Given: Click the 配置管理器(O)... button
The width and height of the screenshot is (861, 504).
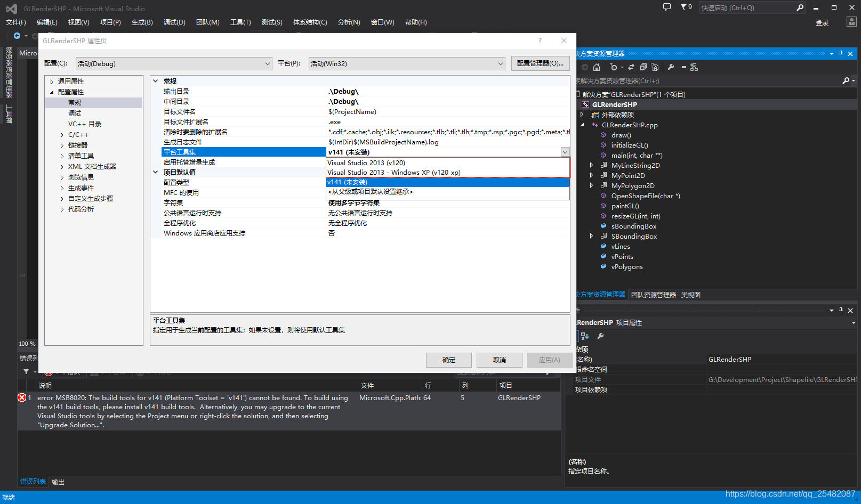Looking at the screenshot, I should point(540,63).
